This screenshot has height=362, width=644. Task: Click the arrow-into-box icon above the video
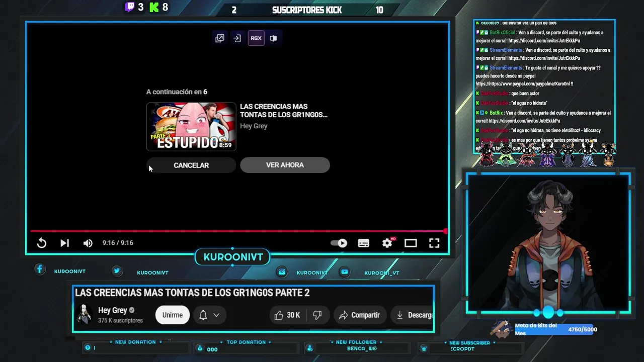[237, 38]
